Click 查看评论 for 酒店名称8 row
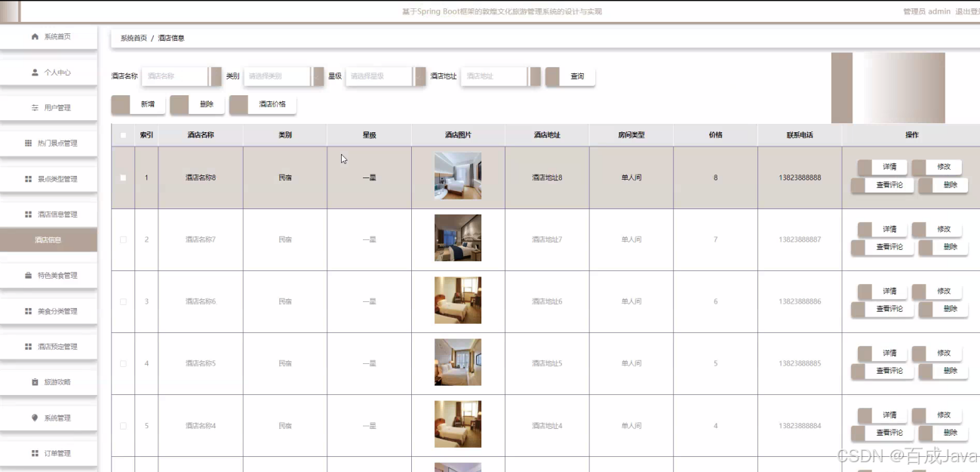 (x=883, y=185)
